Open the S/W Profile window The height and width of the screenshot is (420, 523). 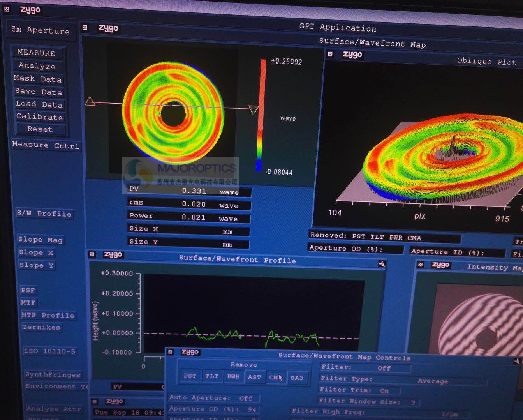[44, 214]
